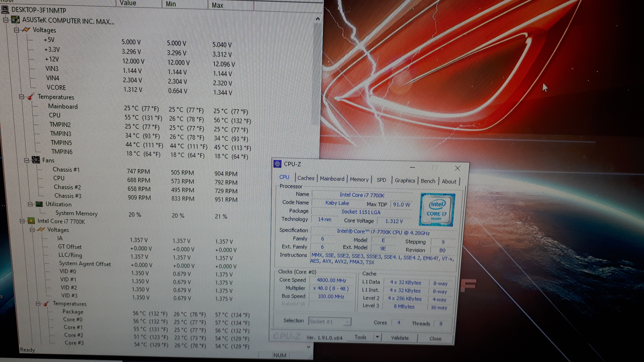Click the Validate button
The width and height of the screenshot is (644, 362).
click(400, 338)
